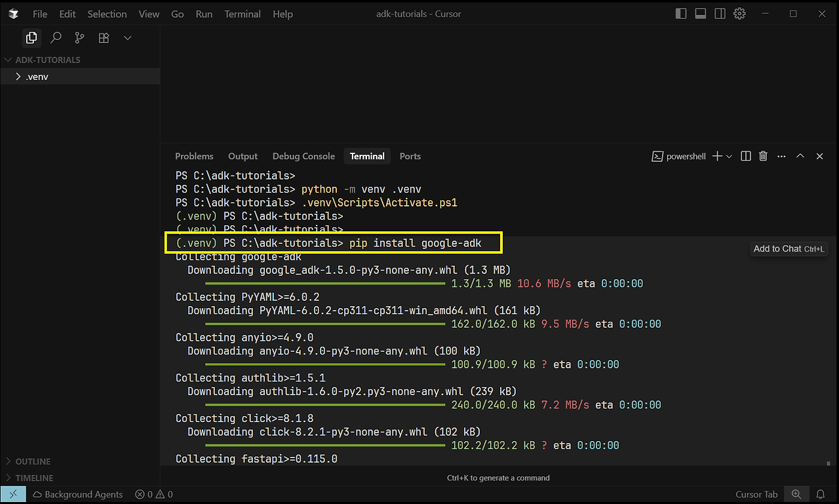Expand the .venv folder
Viewport: 839px width, 504px height.
point(80,77)
